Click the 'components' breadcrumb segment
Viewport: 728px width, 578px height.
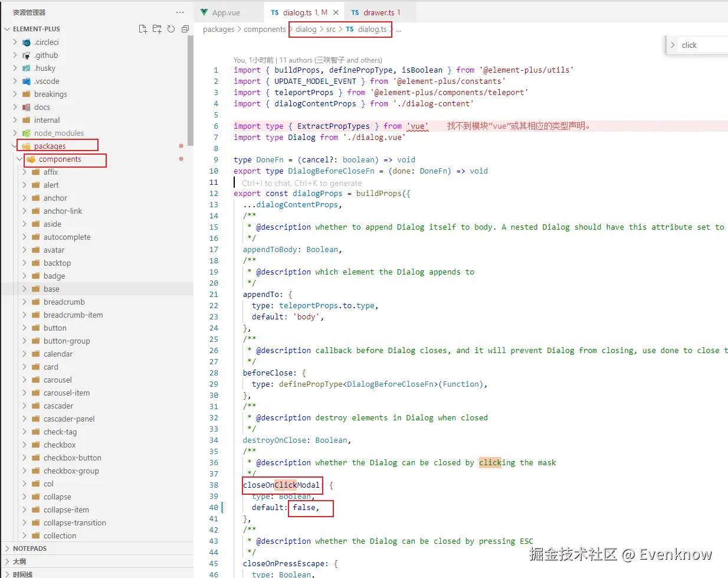pyautogui.click(x=265, y=29)
